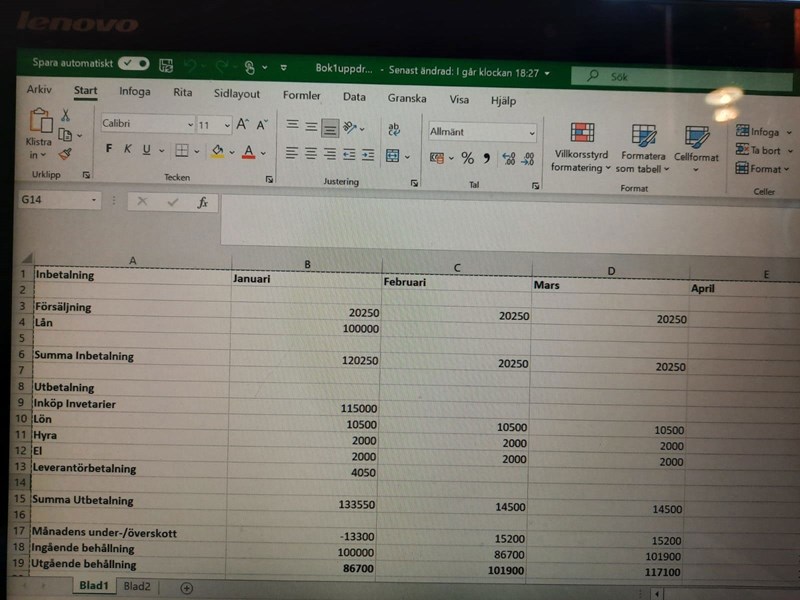The height and width of the screenshot is (600, 800).
Task: Click the comma style number icon
Action: point(487,158)
